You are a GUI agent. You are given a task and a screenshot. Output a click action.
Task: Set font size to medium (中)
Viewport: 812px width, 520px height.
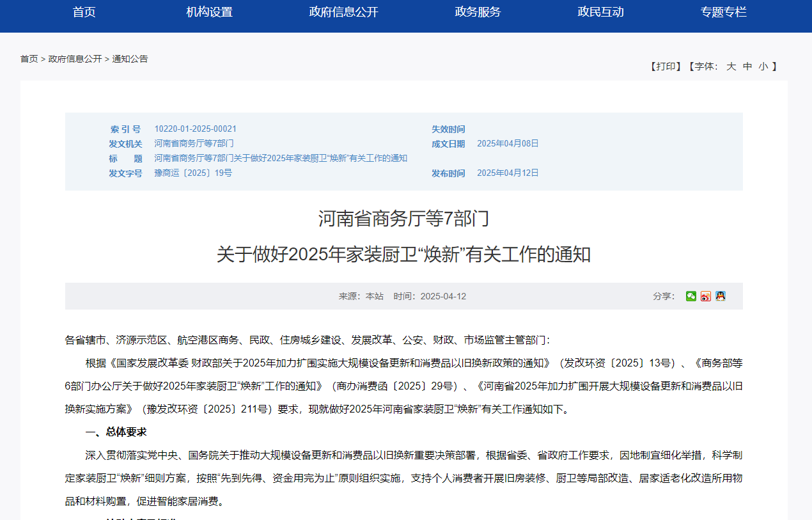tap(747, 67)
